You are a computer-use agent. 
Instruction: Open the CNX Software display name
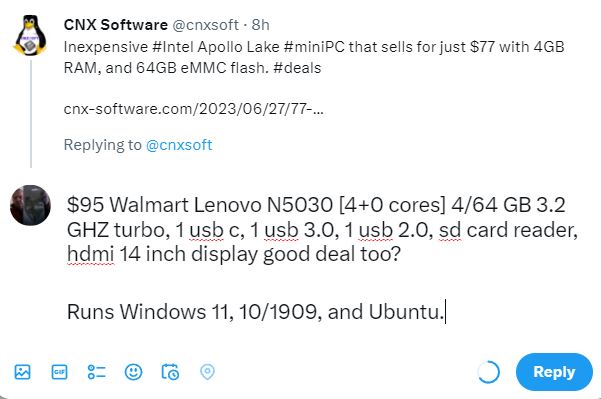(116, 25)
